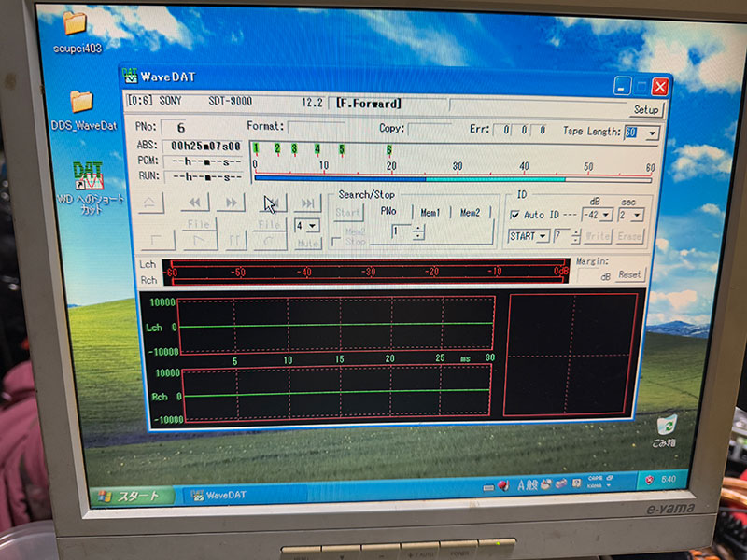Click the red shield tray icon

pyautogui.click(x=649, y=480)
